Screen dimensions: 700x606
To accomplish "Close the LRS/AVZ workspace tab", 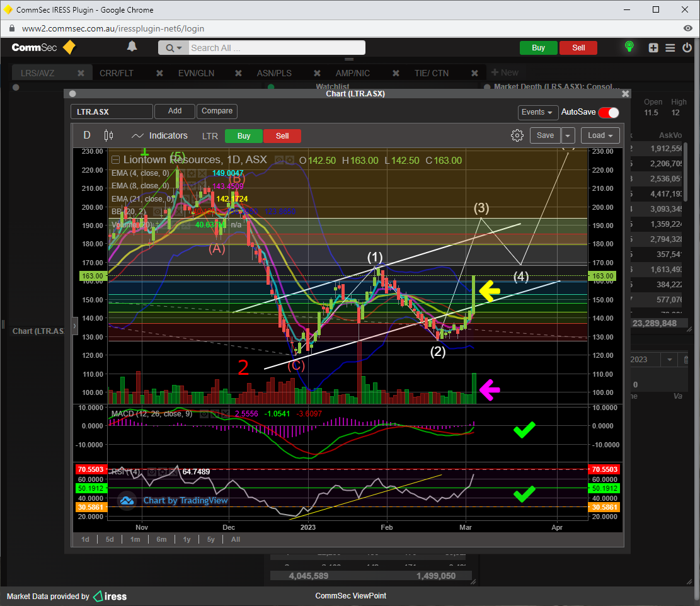I will coord(81,72).
